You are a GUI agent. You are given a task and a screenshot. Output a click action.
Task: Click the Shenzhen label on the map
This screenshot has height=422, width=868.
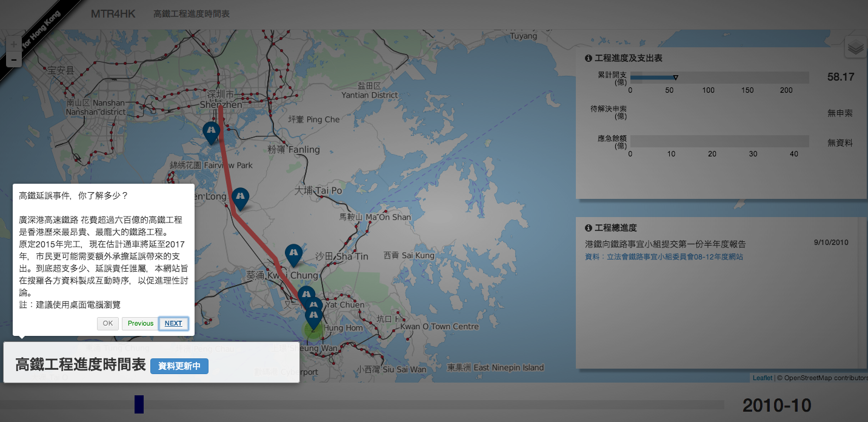coord(221,105)
